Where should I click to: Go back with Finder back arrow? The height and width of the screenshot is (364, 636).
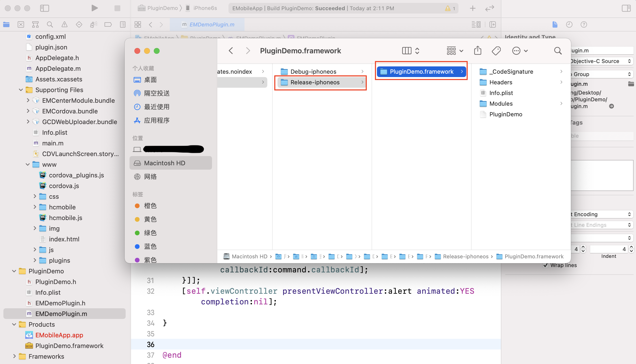pyautogui.click(x=231, y=51)
